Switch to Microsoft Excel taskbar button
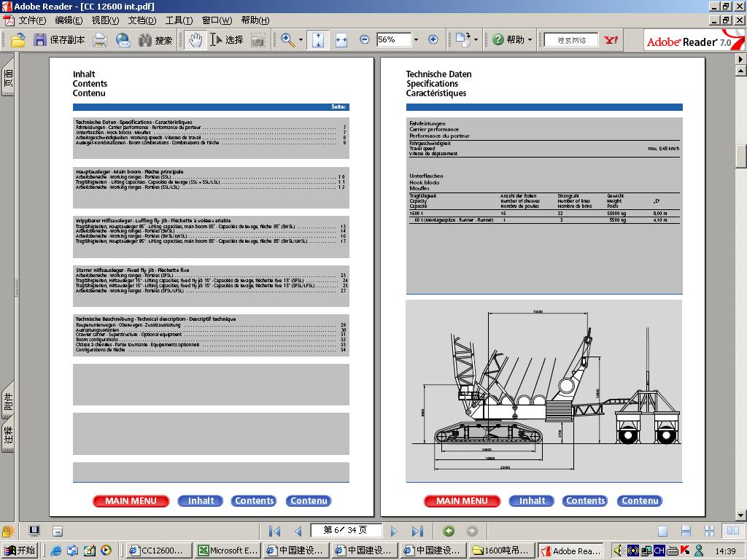The width and height of the screenshot is (747, 560). [x=228, y=551]
